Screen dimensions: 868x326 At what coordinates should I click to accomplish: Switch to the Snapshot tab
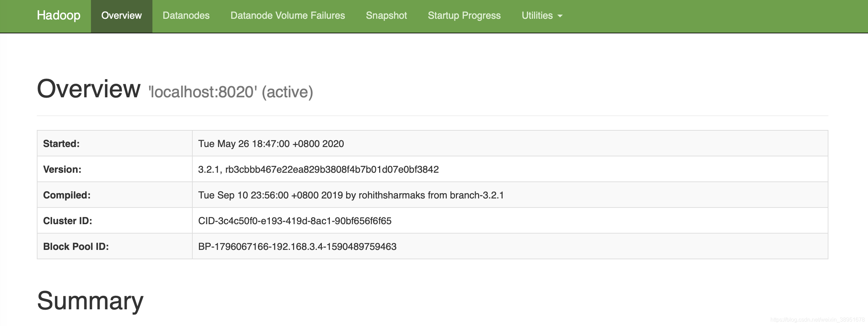tap(386, 16)
